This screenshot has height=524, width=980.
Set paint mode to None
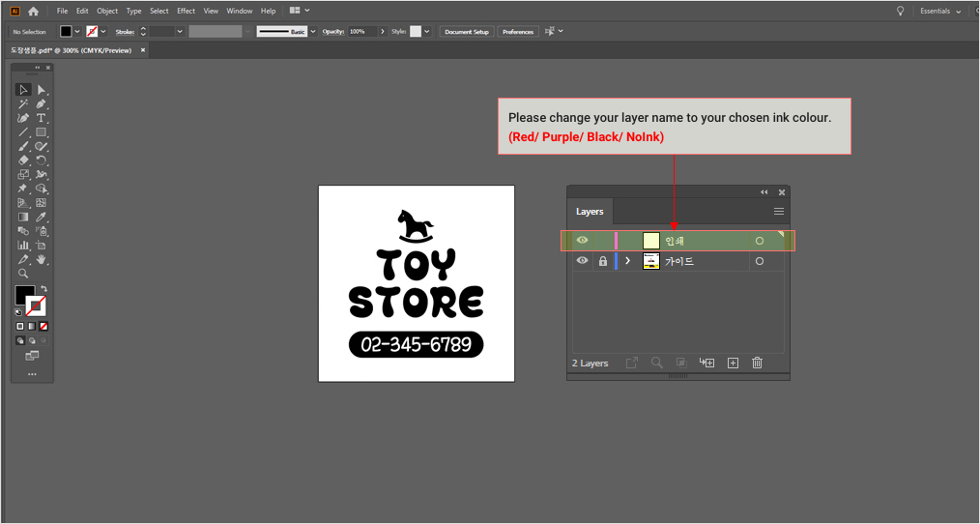pyautogui.click(x=43, y=327)
